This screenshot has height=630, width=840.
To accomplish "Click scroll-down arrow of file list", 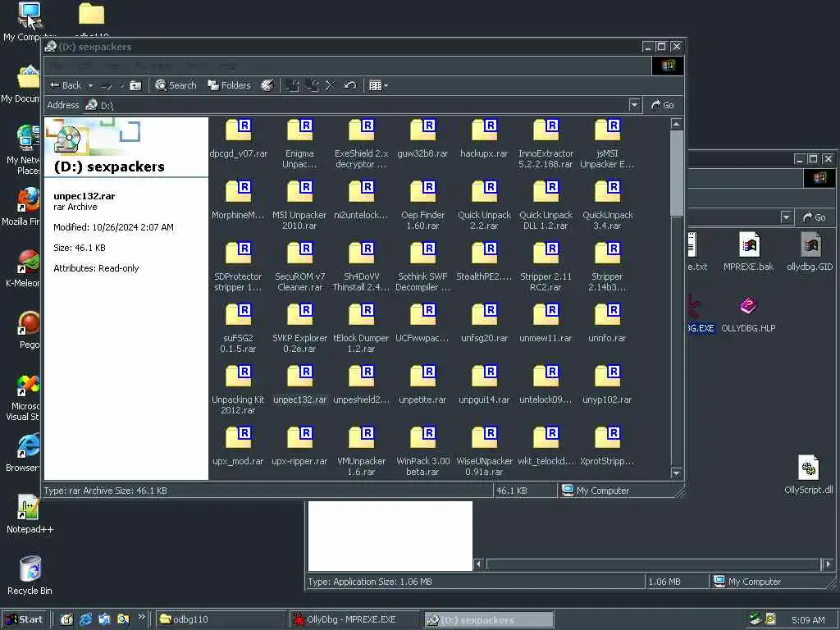I will pyautogui.click(x=676, y=472).
